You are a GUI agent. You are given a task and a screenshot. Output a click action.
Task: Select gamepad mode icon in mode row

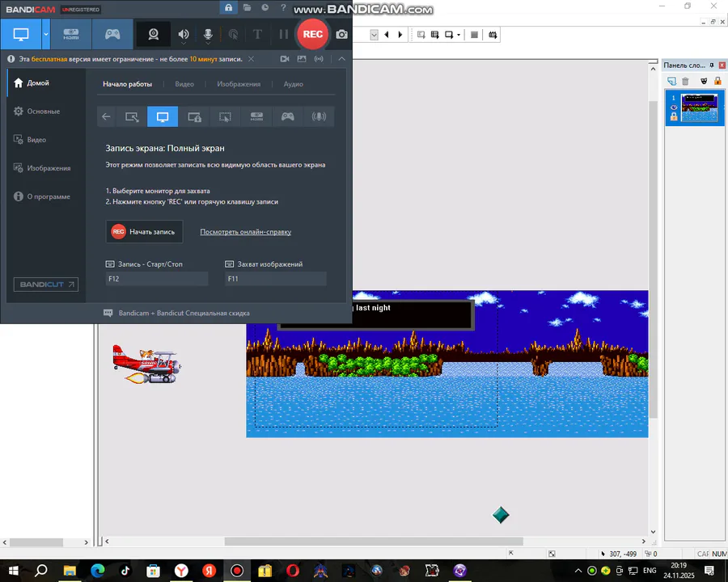coord(288,116)
